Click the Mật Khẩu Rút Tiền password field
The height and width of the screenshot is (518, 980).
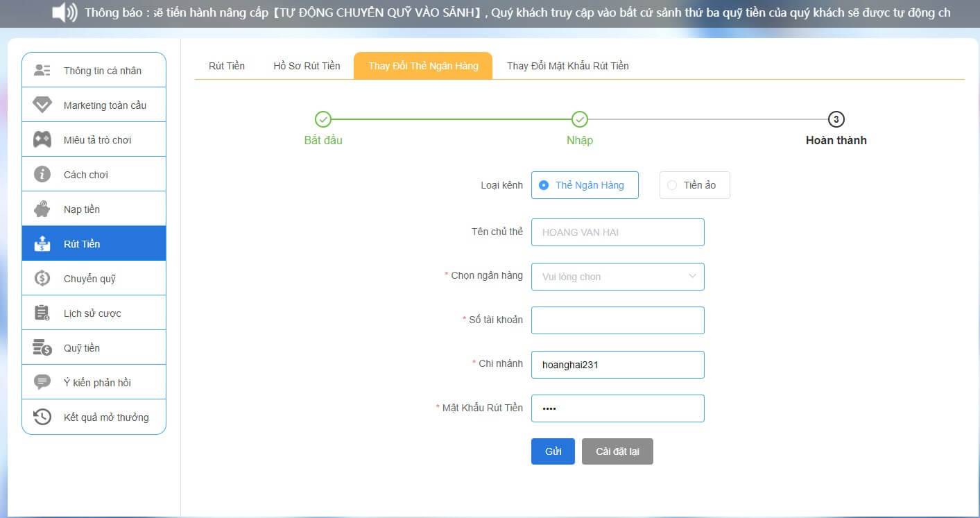pyautogui.click(x=617, y=408)
